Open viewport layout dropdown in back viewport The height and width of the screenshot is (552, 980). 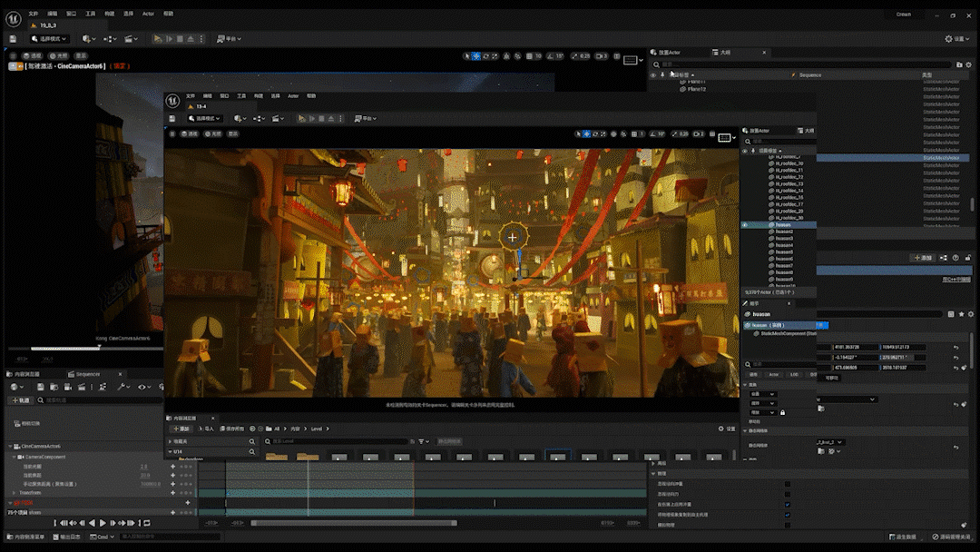click(633, 60)
